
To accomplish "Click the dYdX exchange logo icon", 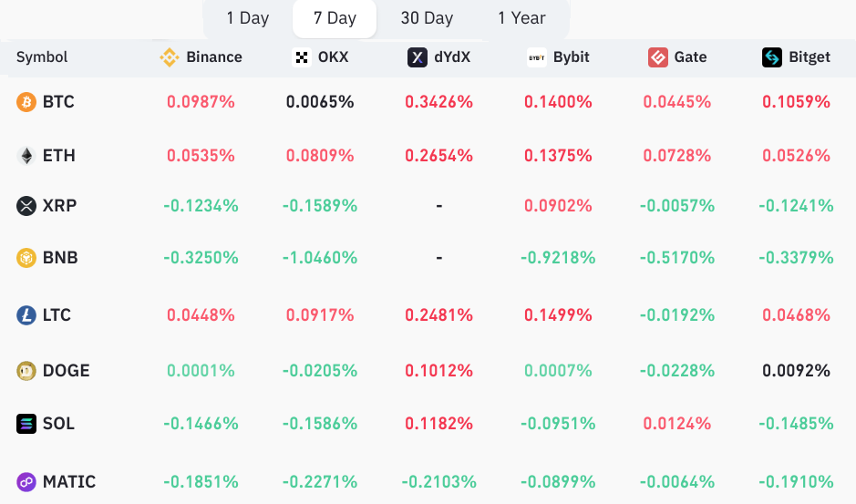I will (x=418, y=57).
